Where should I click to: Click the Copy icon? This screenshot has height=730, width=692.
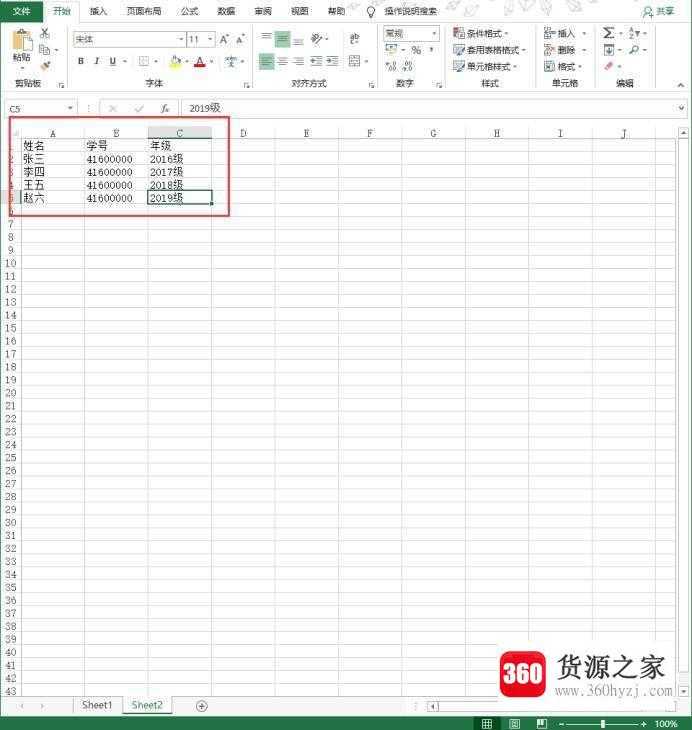point(45,49)
